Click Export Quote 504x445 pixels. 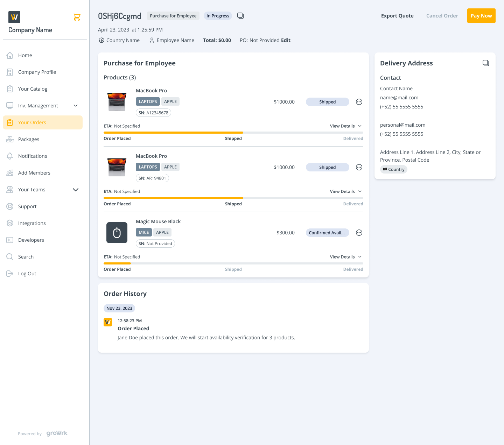[x=397, y=16]
